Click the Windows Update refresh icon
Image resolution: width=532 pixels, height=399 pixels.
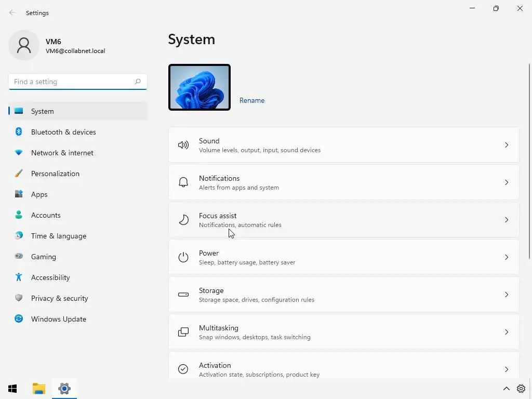pos(19,318)
